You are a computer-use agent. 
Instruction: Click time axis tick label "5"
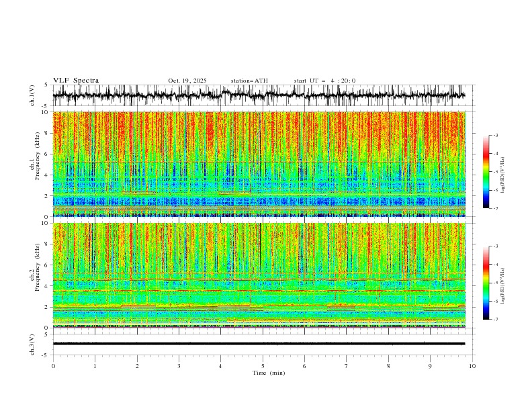263,366
